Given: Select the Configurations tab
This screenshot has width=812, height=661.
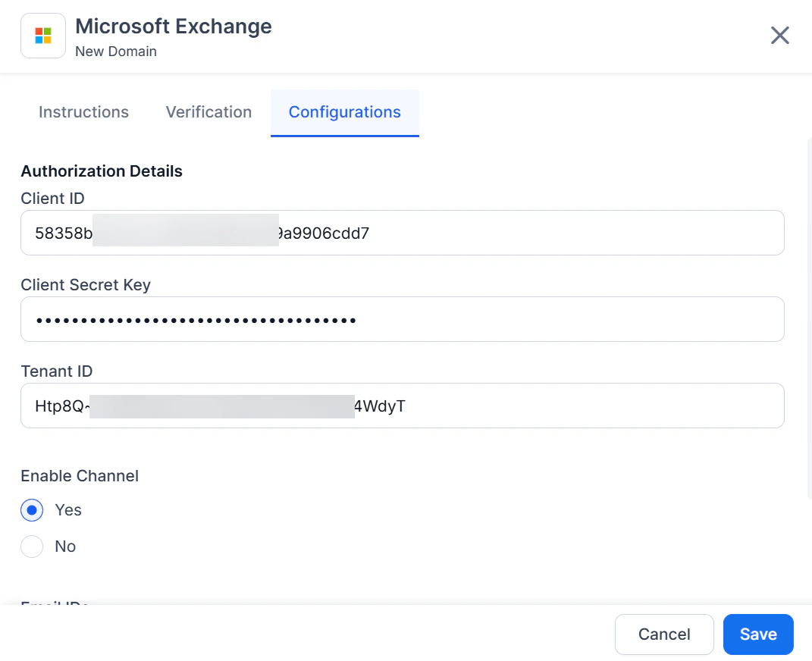Looking at the screenshot, I should [x=344, y=112].
